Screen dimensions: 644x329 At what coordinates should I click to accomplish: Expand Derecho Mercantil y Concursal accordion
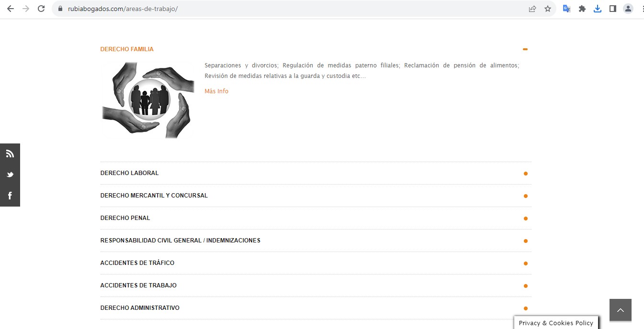(154, 196)
